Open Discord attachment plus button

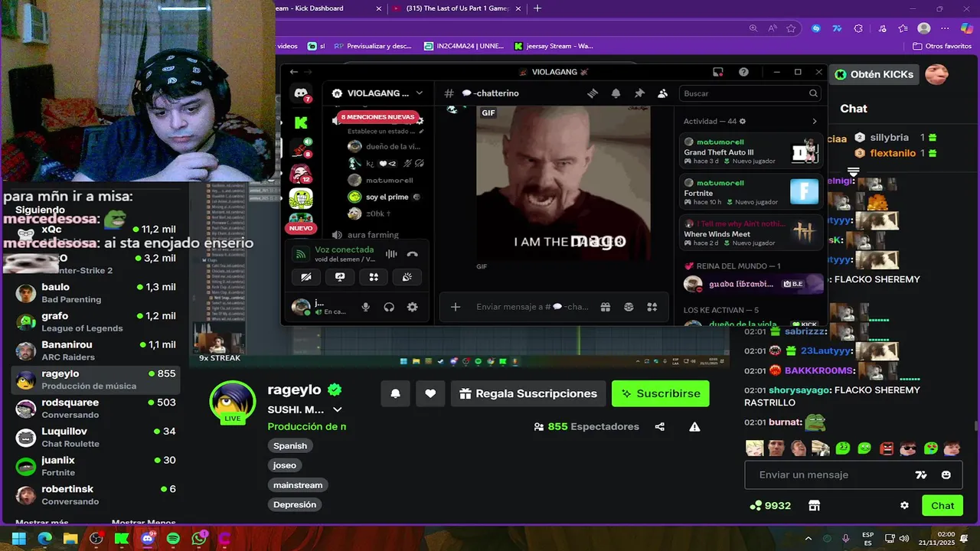tap(456, 307)
